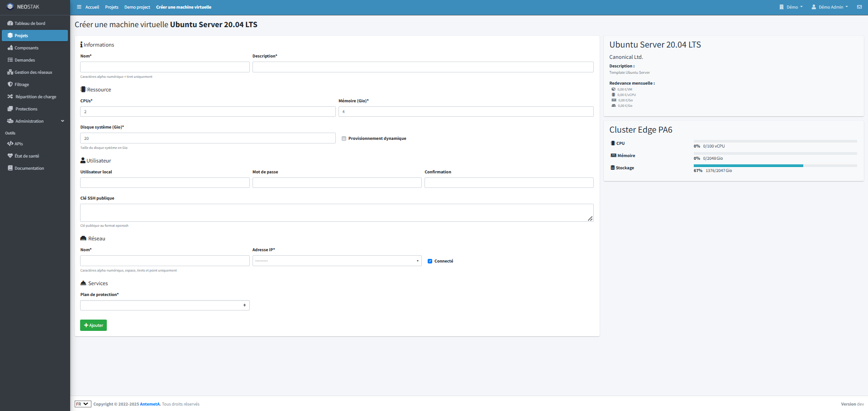Open the Adresse IP dropdown
The height and width of the screenshot is (411, 868).
point(337,261)
